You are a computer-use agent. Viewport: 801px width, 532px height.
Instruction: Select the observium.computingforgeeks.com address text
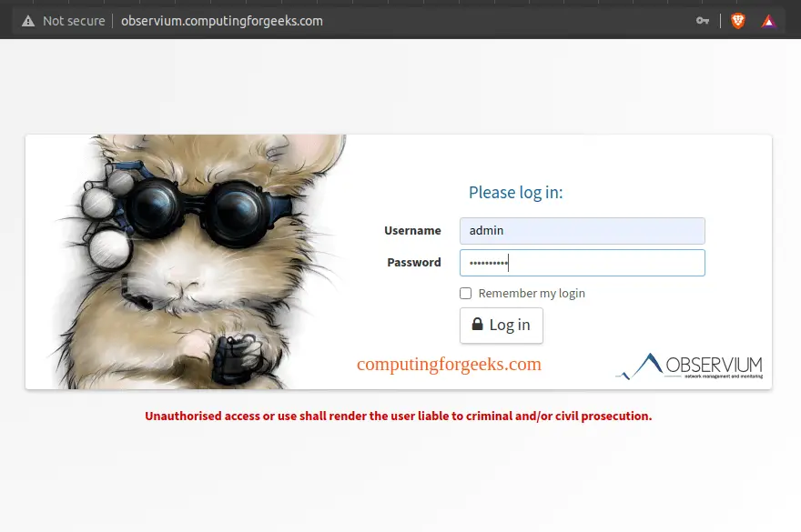pos(222,21)
